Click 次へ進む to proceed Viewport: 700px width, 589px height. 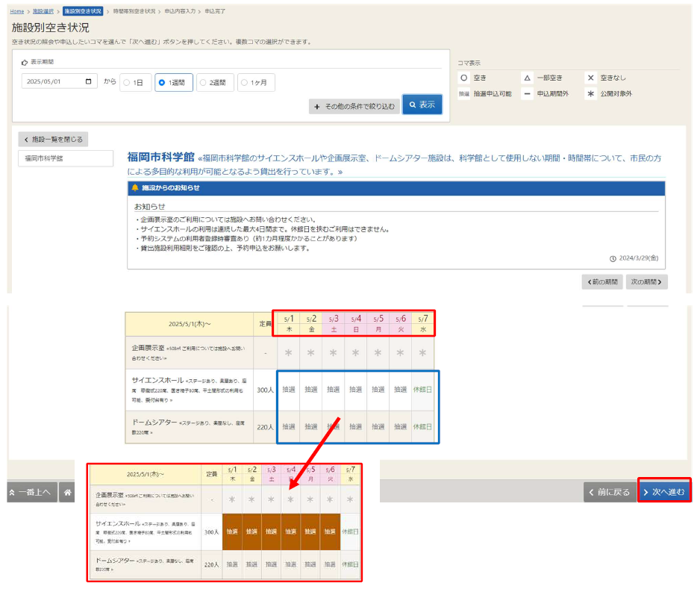664,492
